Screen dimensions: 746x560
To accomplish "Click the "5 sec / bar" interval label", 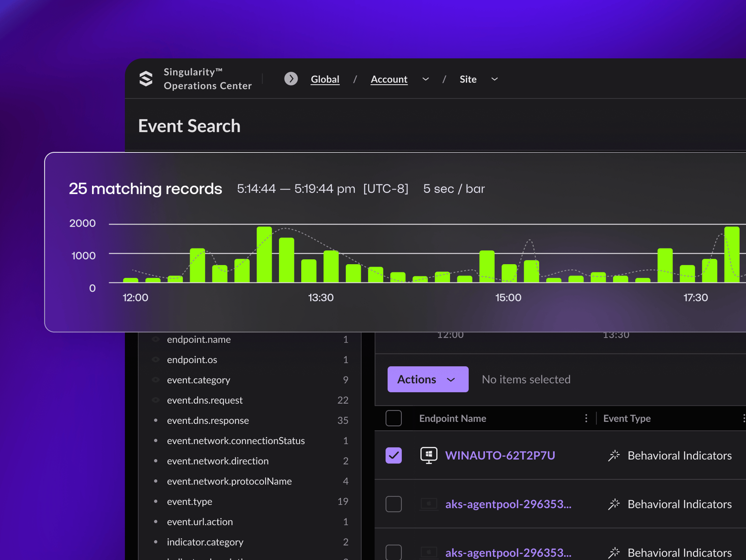I will pos(454,189).
